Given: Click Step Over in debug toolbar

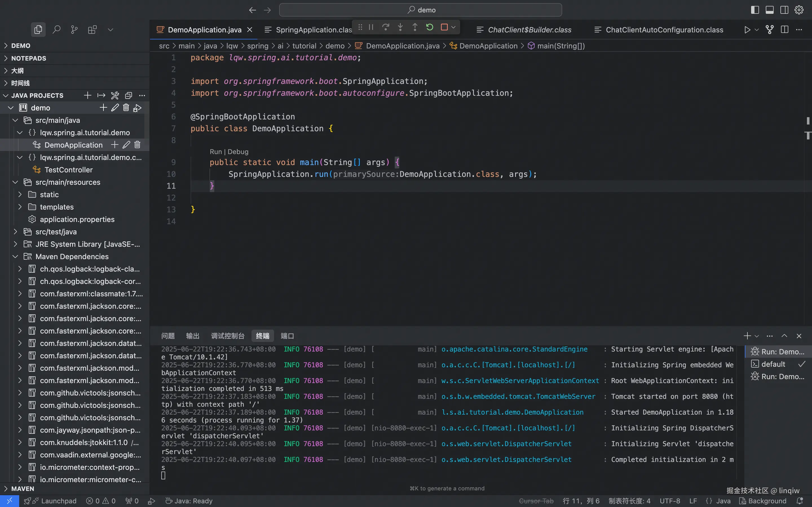Looking at the screenshot, I should point(385,27).
